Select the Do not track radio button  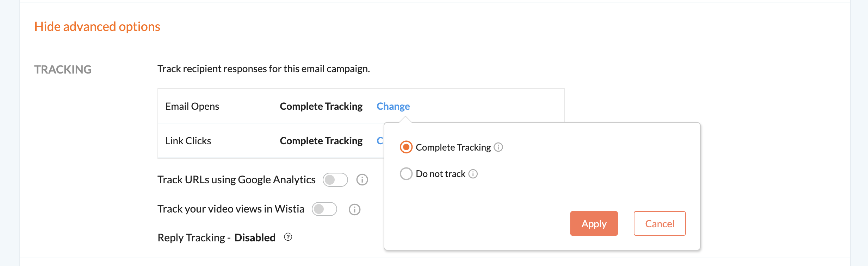pos(406,174)
